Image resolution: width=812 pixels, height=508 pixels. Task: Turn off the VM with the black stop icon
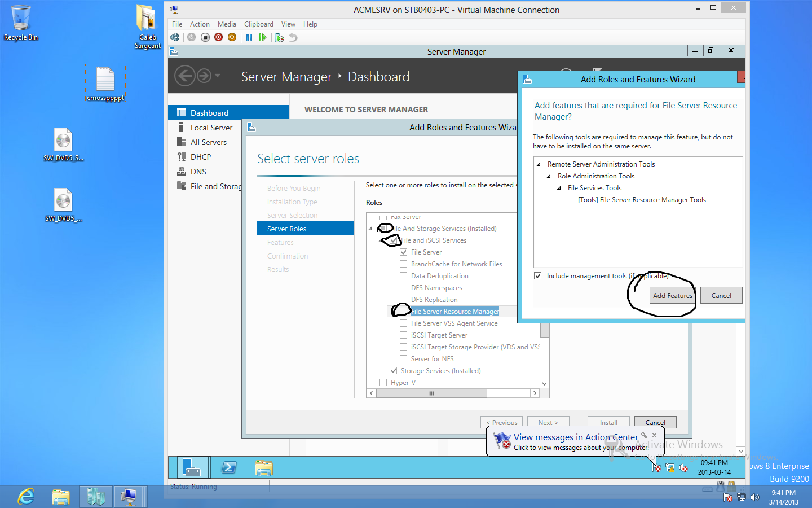click(x=205, y=37)
